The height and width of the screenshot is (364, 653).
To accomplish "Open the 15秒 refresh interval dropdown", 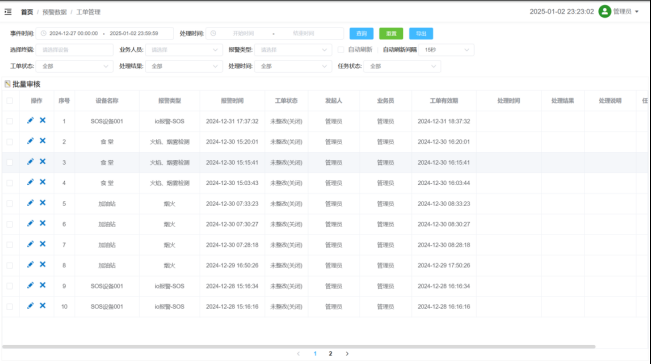I will [x=446, y=50].
